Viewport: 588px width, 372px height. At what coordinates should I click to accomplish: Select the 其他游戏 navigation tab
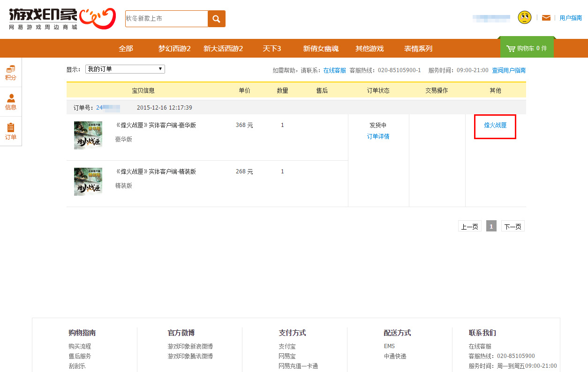point(369,48)
